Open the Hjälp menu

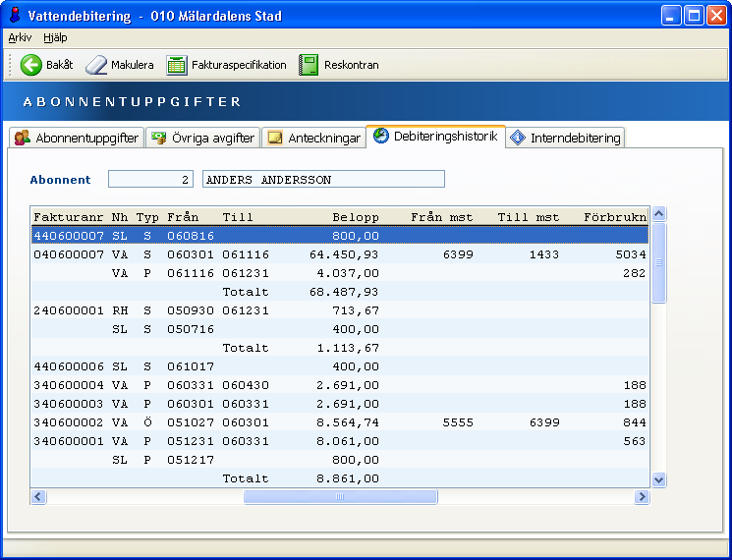click(55, 37)
